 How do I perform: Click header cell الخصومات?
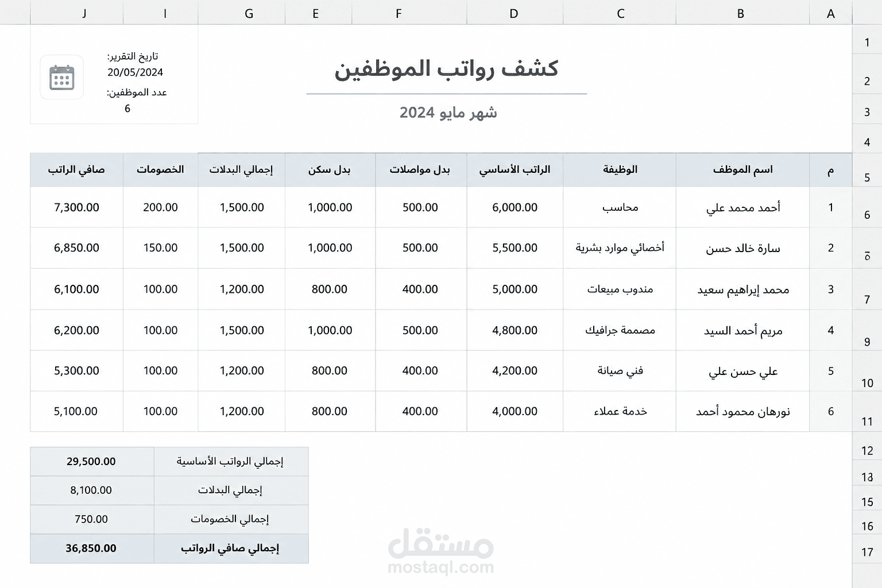click(161, 169)
